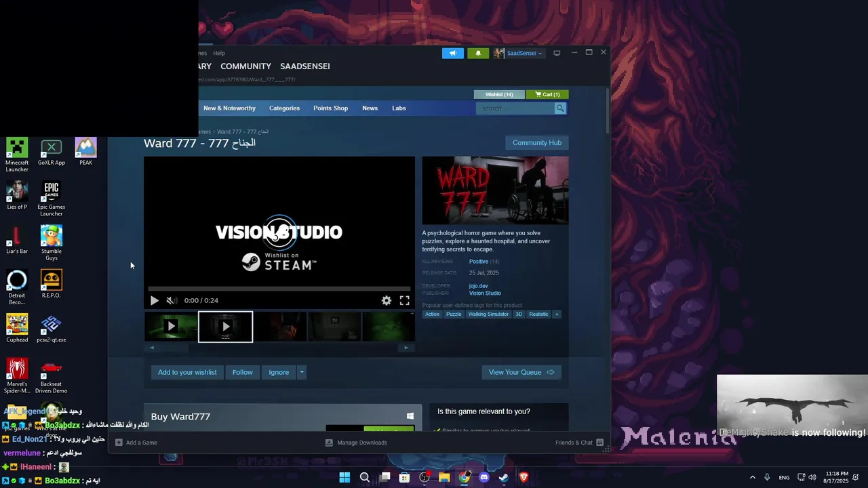The image size is (868, 488).
Task: Open the Steam Help menu
Action: tap(219, 53)
